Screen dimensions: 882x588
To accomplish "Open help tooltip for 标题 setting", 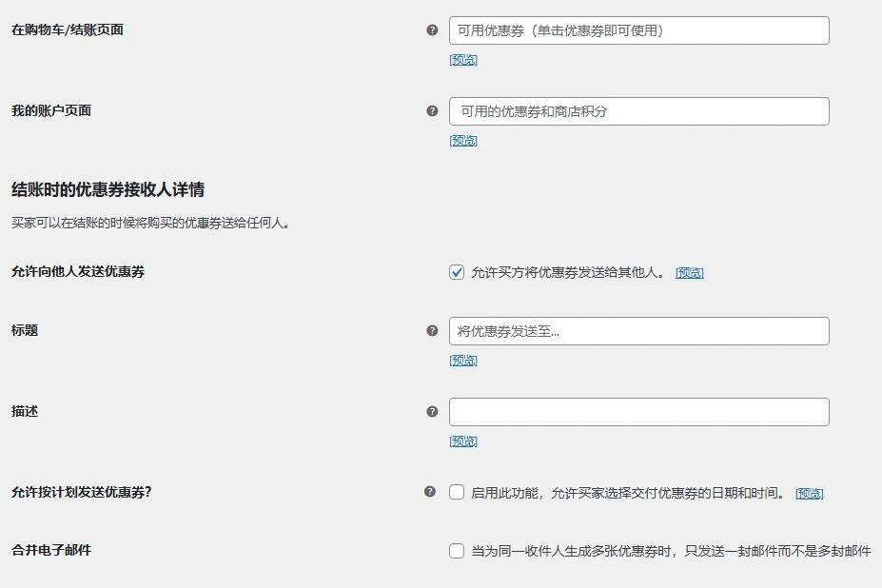I will (x=433, y=330).
